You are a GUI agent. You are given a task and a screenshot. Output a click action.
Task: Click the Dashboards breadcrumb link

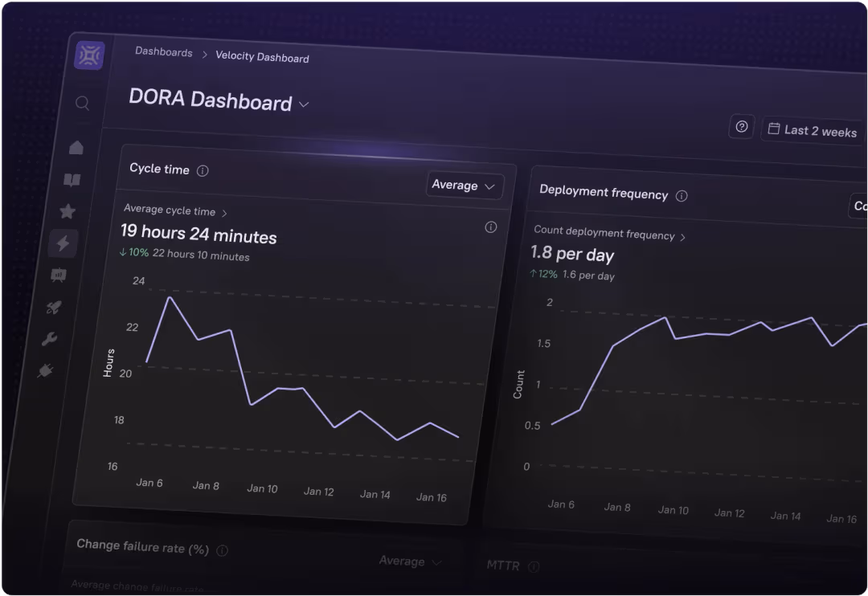163,52
